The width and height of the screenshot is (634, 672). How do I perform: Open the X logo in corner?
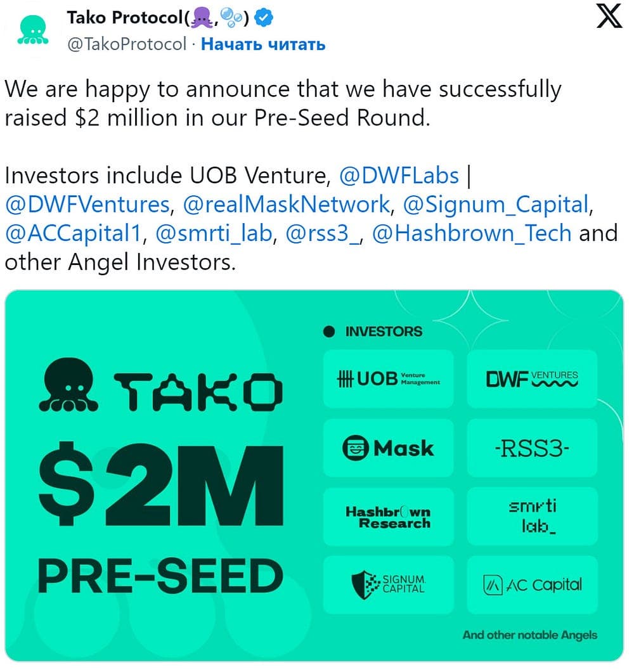tap(609, 16)
